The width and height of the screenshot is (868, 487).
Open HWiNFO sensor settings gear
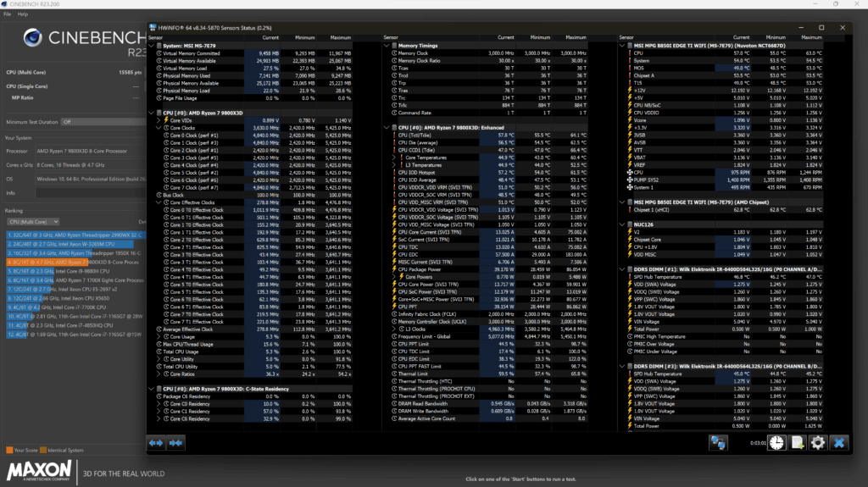(x=818, y=443)
